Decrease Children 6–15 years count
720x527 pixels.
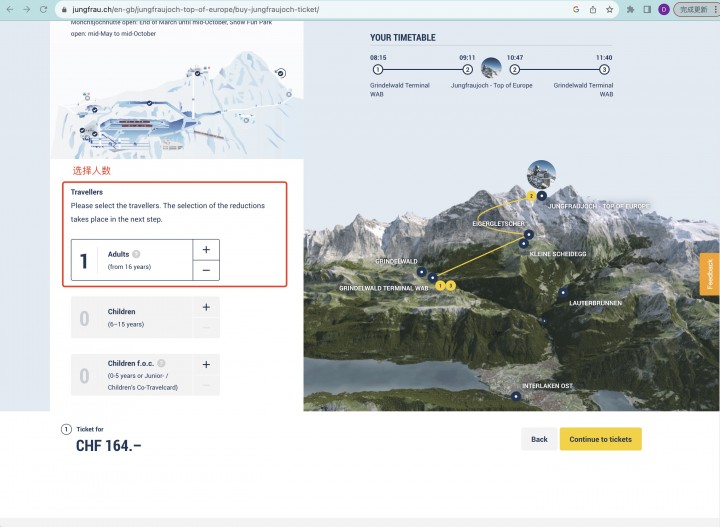tap(206, 328)
